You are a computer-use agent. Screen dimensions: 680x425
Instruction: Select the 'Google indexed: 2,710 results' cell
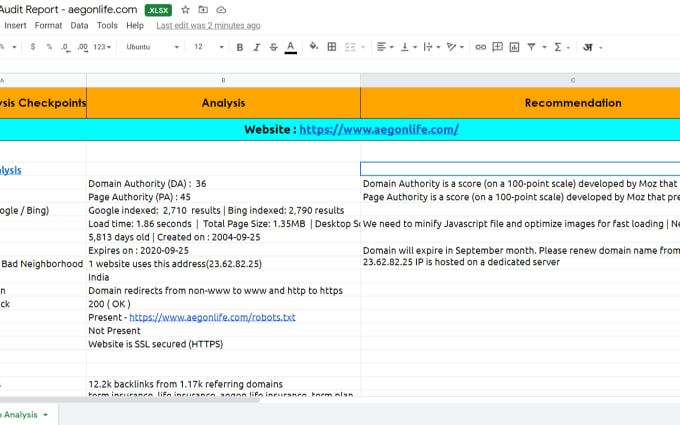point(223,210)
